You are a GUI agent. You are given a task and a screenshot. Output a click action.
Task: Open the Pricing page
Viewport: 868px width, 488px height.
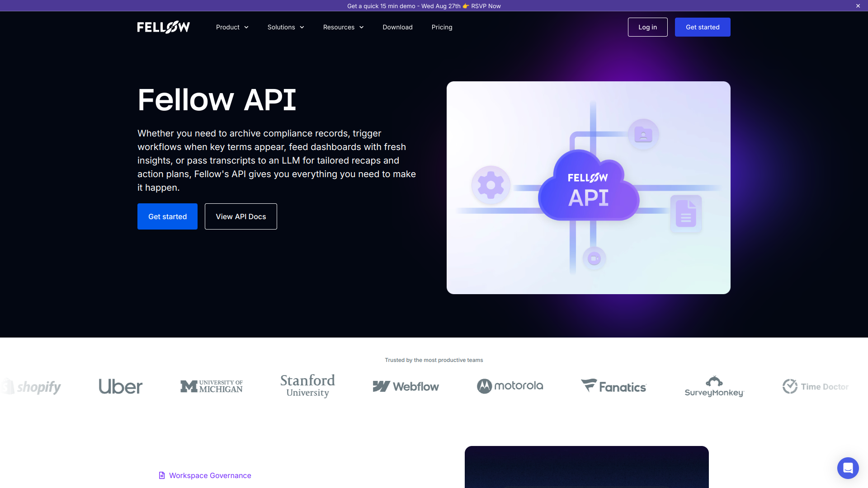[442, 27]
